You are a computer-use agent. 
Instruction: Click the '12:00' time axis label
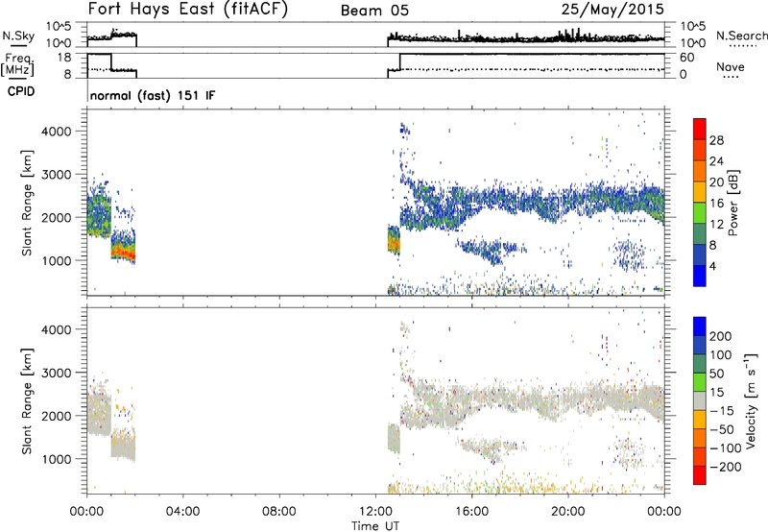tap(375, 512)
